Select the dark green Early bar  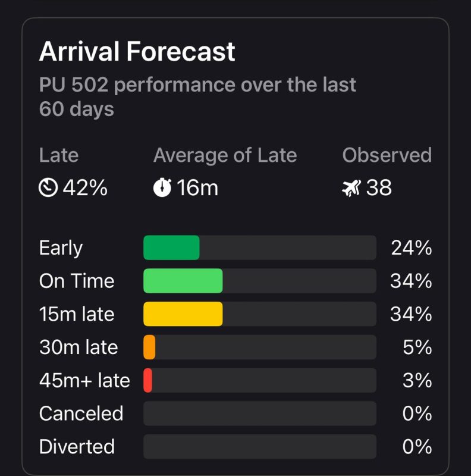pyautogui.click(x=171, y=248)
